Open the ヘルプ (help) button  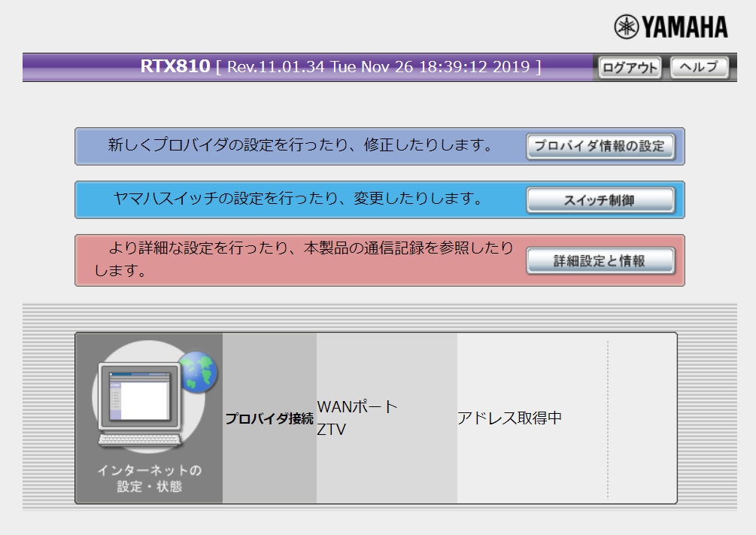(x=699, y=67)
